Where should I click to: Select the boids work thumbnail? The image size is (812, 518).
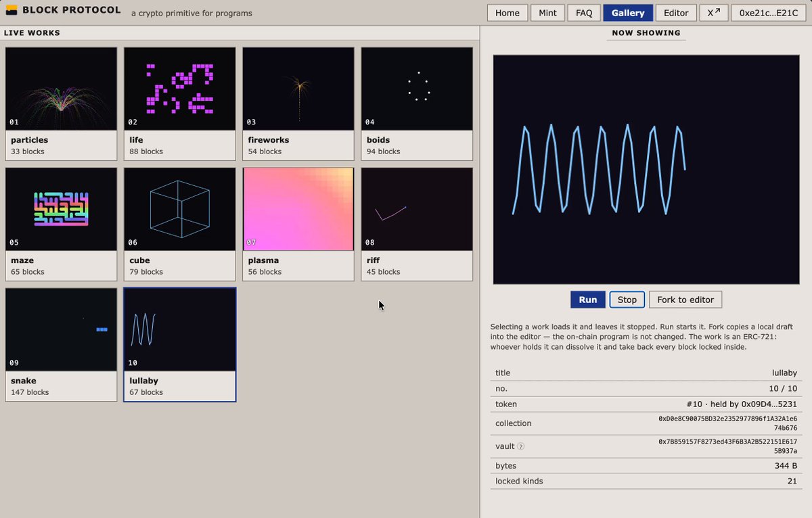coord(417,89)
